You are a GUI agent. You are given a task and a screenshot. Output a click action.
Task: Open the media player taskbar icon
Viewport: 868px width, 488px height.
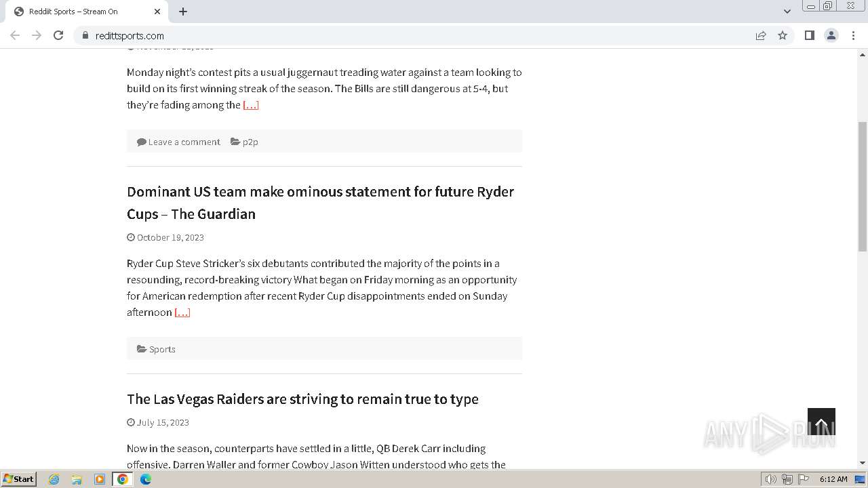pos(100,479)
